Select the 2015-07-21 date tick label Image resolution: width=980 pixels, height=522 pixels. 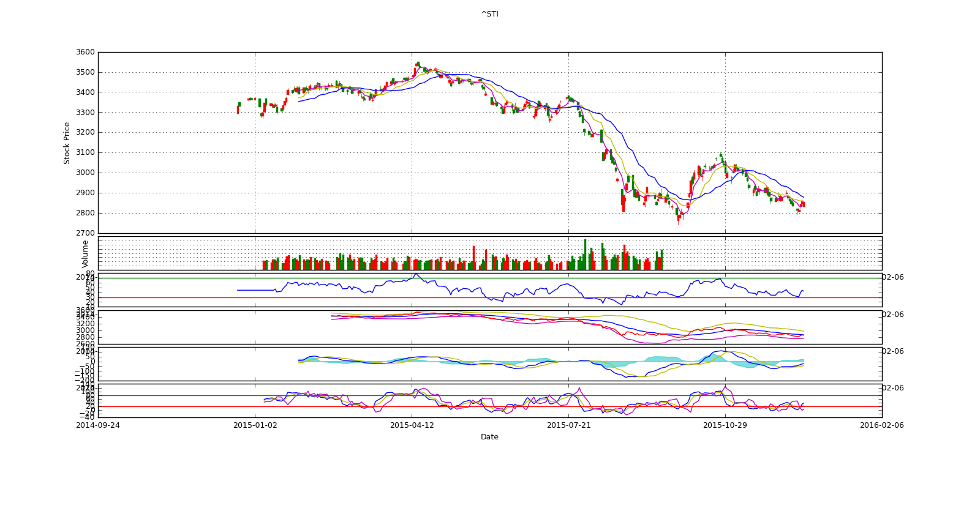(x=568, y=425)
